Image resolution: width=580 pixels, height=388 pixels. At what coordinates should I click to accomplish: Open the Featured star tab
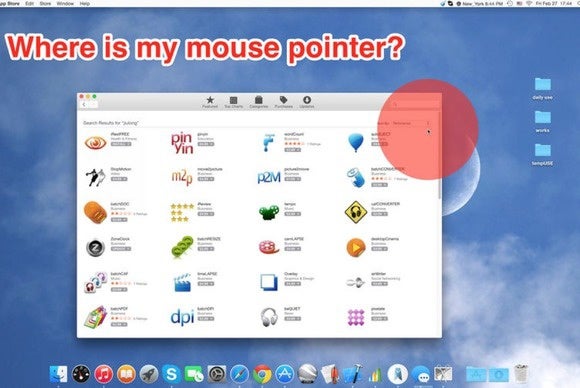tap(210, 102)
